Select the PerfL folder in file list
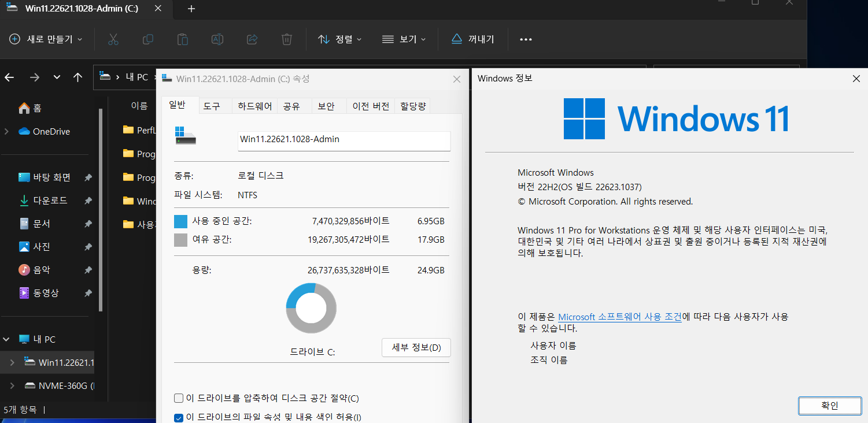 click(139, 130)
